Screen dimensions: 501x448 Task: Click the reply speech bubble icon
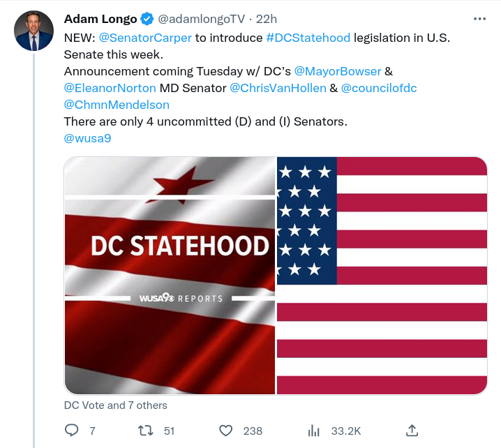[71, 431]
